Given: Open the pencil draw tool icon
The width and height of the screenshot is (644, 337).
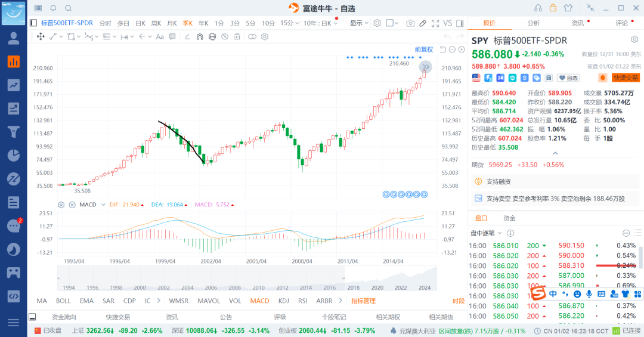Looking at the screenshot, I should 423,23.
